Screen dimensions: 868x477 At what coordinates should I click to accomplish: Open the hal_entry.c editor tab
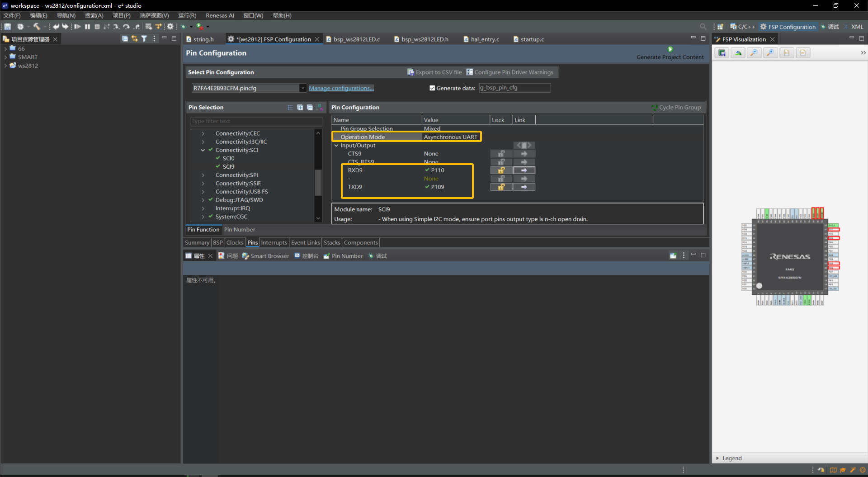pyautogui.click(x=481, y=39)
